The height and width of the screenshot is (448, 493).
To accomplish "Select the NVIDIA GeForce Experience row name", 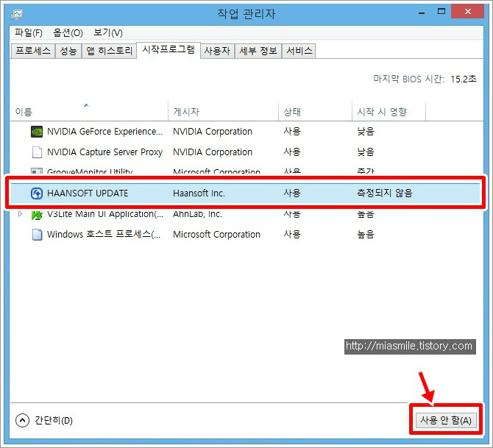I will coord(104,132).
